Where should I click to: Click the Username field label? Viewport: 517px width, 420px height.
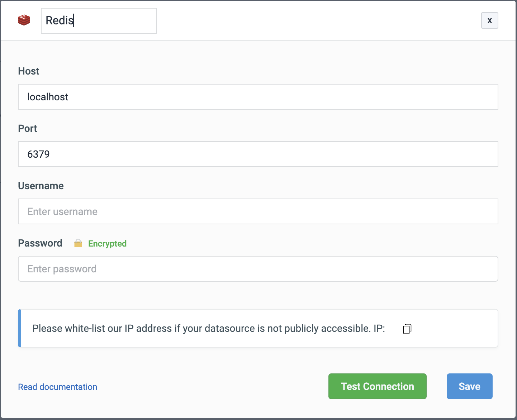[41, 186]
